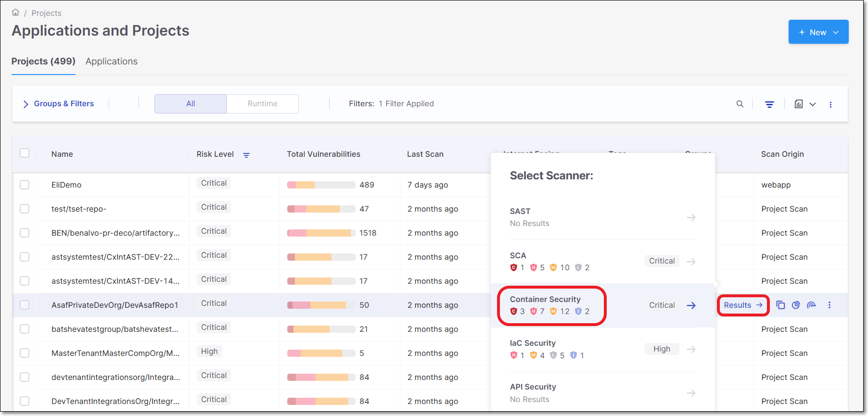Click the Results link for AsafPrivateDevOrg
The image size is (868, 416).
tap(743, 305)
